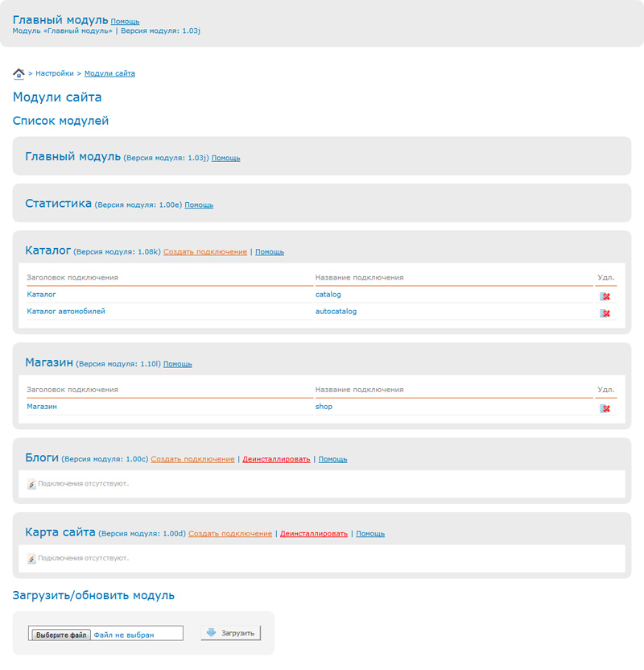644x670 pixels.
Task: Open Помощь for the Карта сайта module
Action: pyautogui.click(x=370, y=534)
